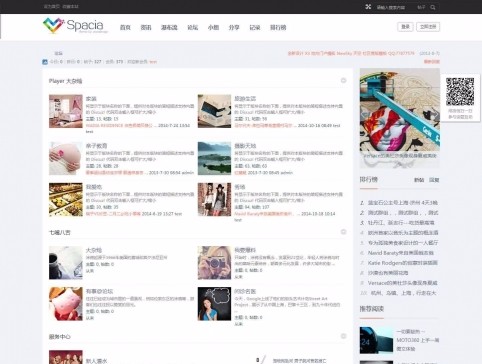Open the blue box forum thumbnail
This screenshot has height=364, width=482.
[214, 111]
